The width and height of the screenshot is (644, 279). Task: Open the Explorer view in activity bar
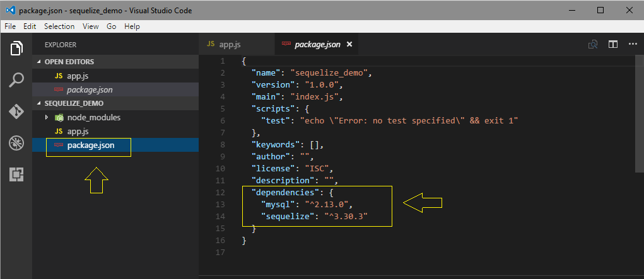pos(16,48)
